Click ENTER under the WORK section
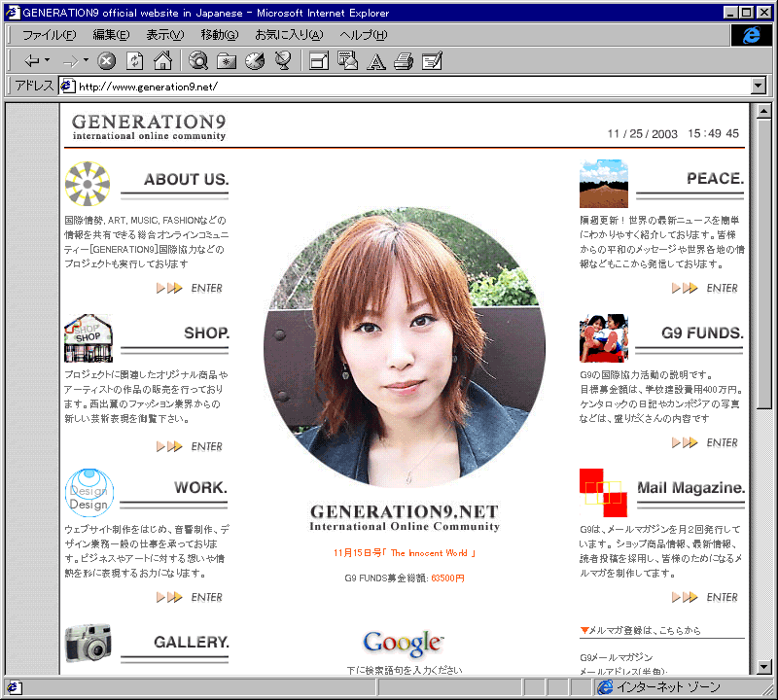The height and width of the screenshot is (700, 778). [190, 597]
